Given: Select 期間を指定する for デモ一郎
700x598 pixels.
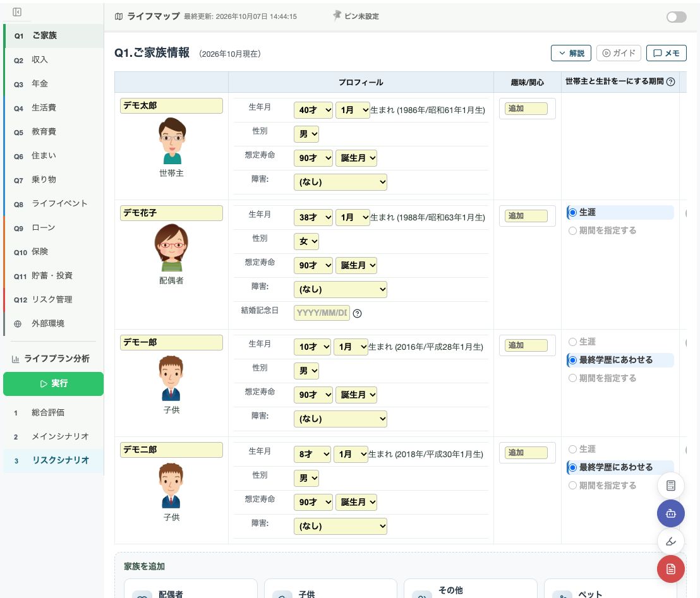Looking at the screenshot, I should pos(572,378).
